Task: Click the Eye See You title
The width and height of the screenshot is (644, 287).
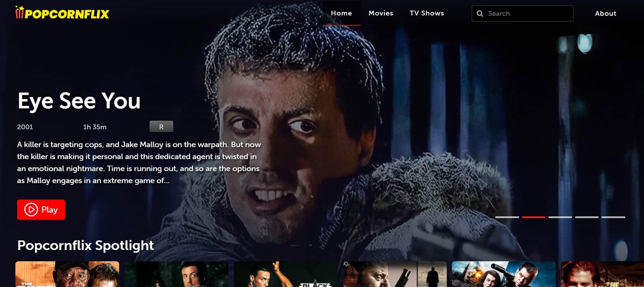Action: [79, 101]
